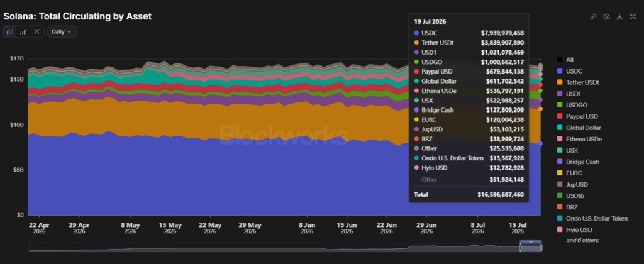
Task: Click the orange Tether USDt data point marker
Action: coord(540,109)
